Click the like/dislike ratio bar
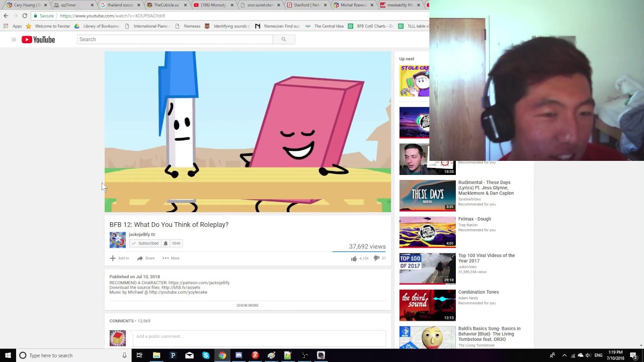Viewport: 644px width, 362px height. [359, 251]
